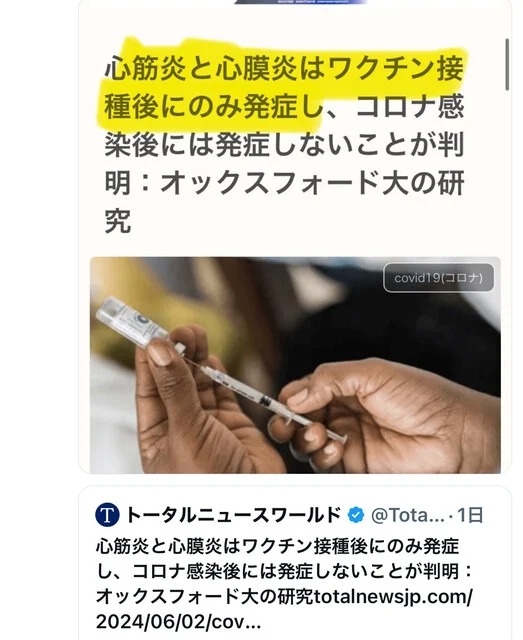Screen dimensions: 523x640
Task: Click the cropped image strip at top
Action: click(x=300, y=2)
